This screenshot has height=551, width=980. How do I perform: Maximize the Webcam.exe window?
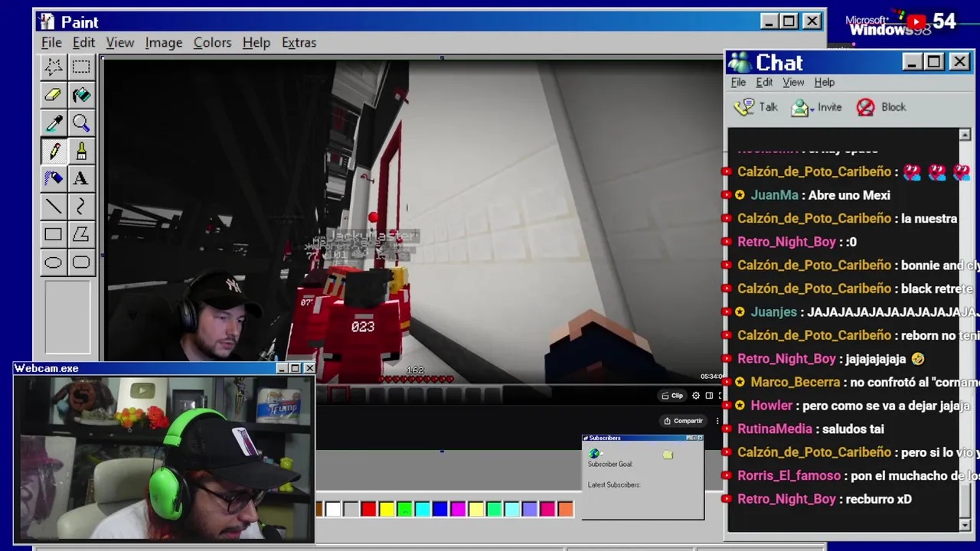coord(295,369)
